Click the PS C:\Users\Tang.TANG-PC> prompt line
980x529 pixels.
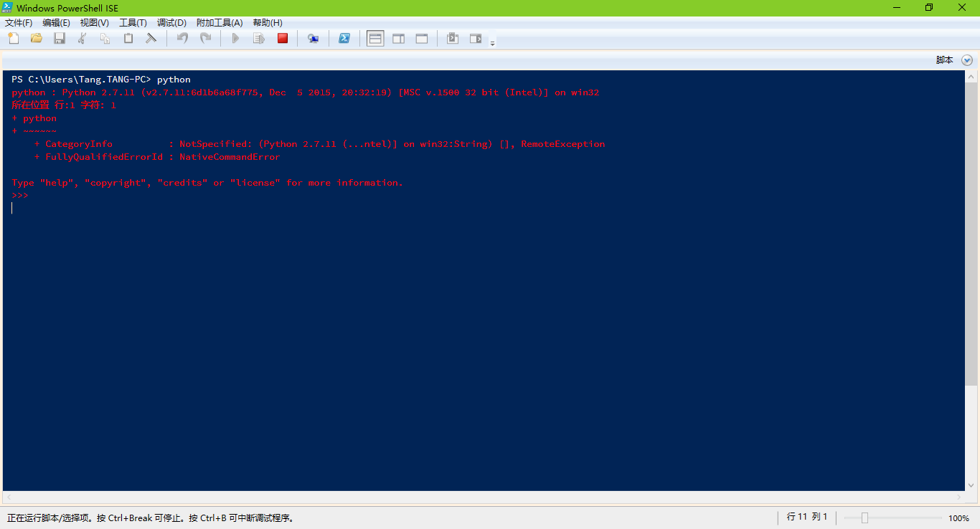(x=101, y=80)
